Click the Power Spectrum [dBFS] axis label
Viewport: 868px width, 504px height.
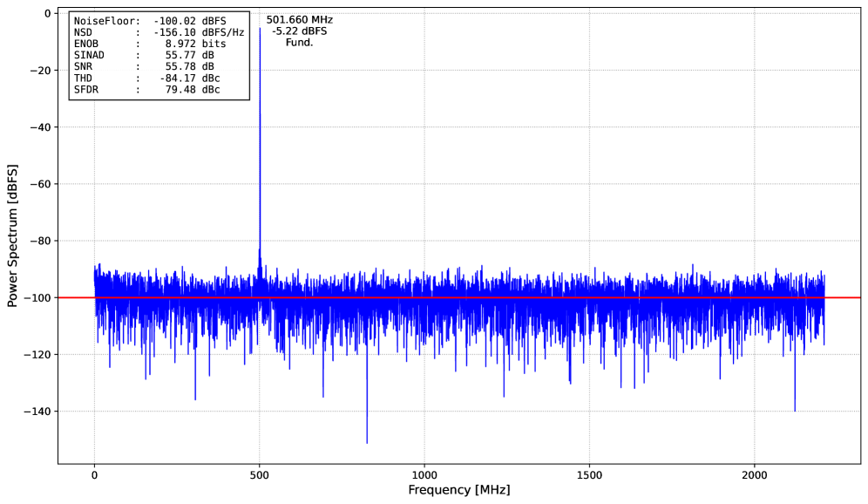click(x=12, y=235)
